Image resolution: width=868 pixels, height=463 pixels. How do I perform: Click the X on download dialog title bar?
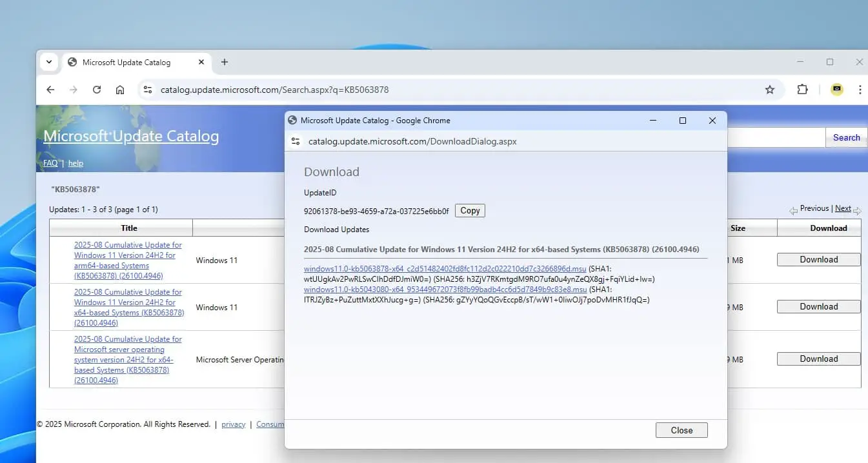coord(712,121)
